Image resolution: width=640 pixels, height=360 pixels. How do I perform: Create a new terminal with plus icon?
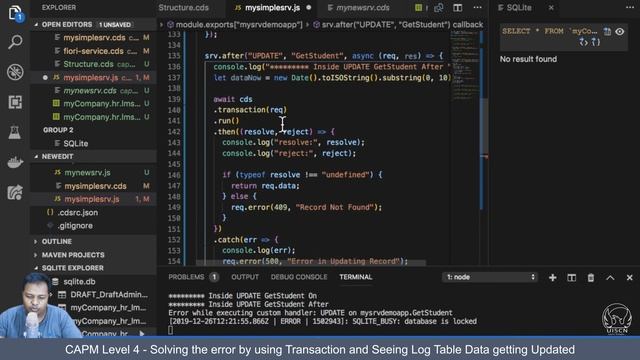click(x=553, y=278)
